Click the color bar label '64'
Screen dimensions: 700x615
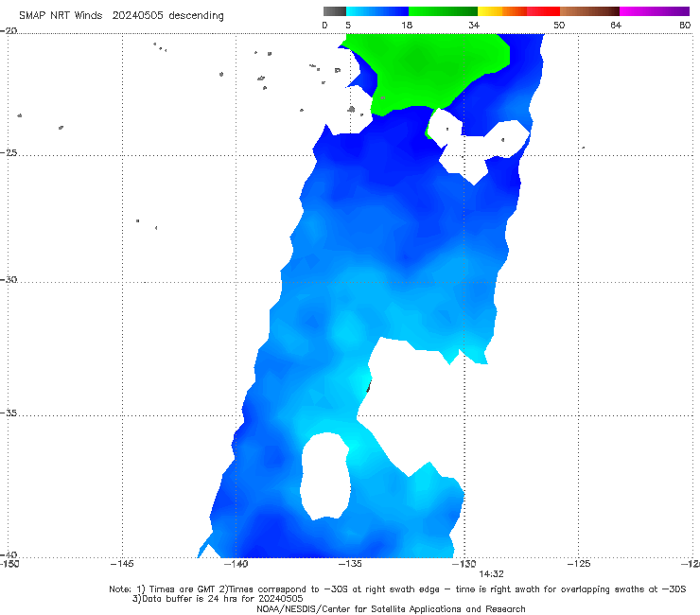tap(616, 25)
